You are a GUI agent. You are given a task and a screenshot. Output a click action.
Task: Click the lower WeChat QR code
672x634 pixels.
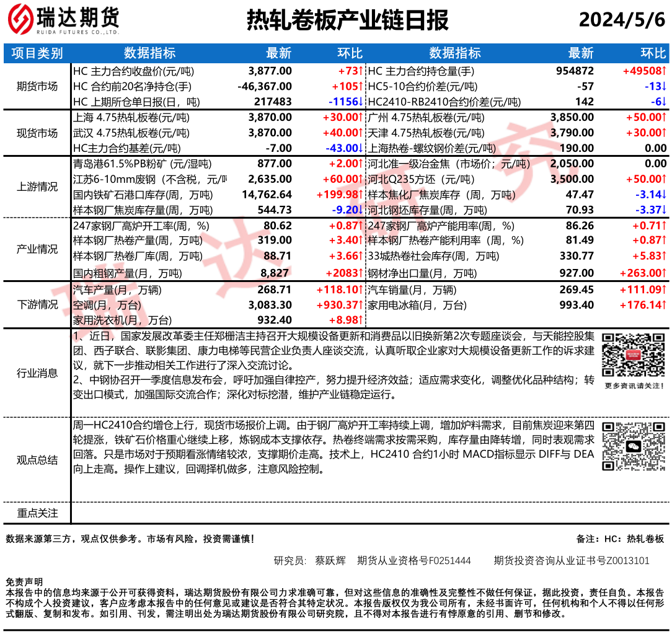(634, 446)
